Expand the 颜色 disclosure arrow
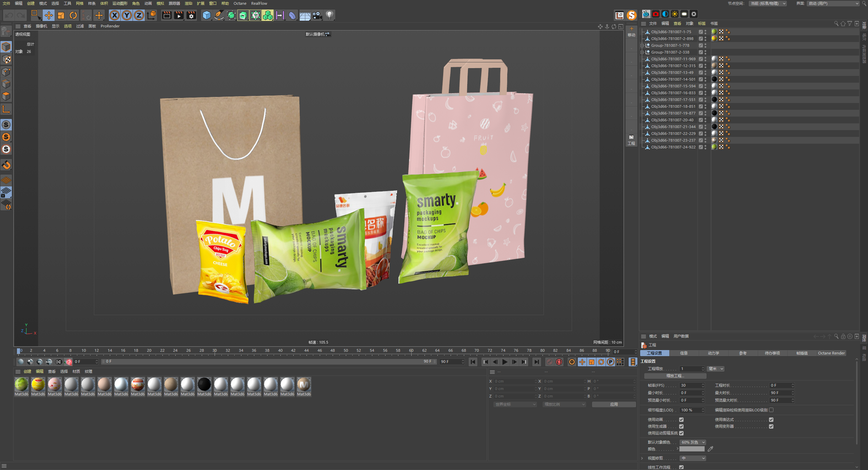This screenshot has height=470, width=868. coord(677,449)
